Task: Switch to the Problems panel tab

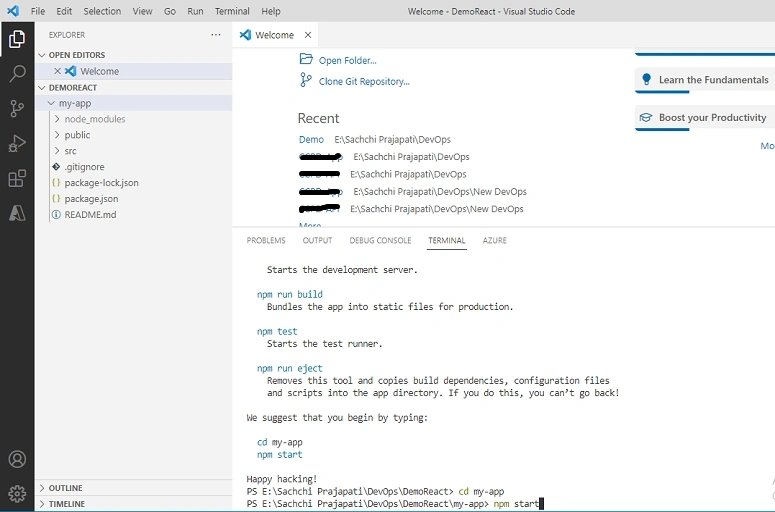Action: tap(266, 241)
